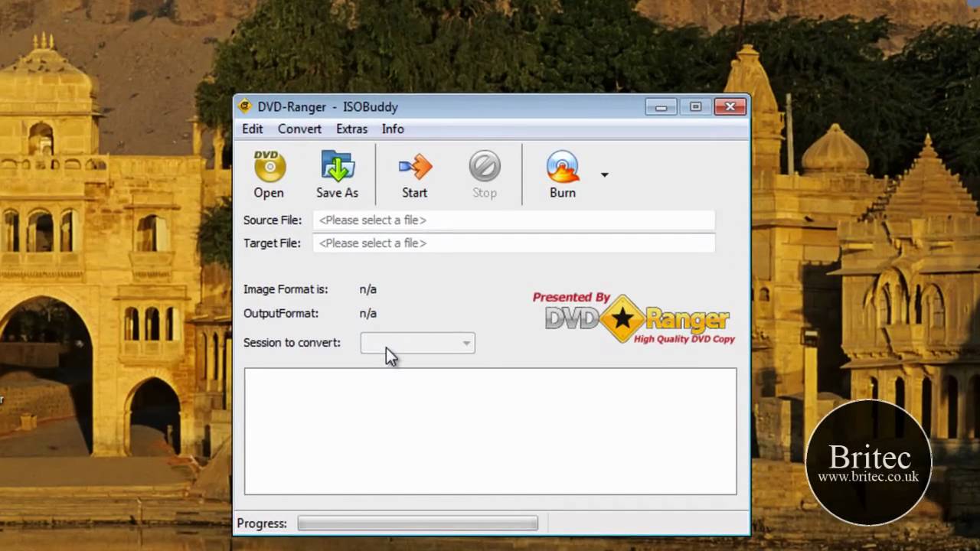Click the 'Image Format is:' label

pos(286,290)
